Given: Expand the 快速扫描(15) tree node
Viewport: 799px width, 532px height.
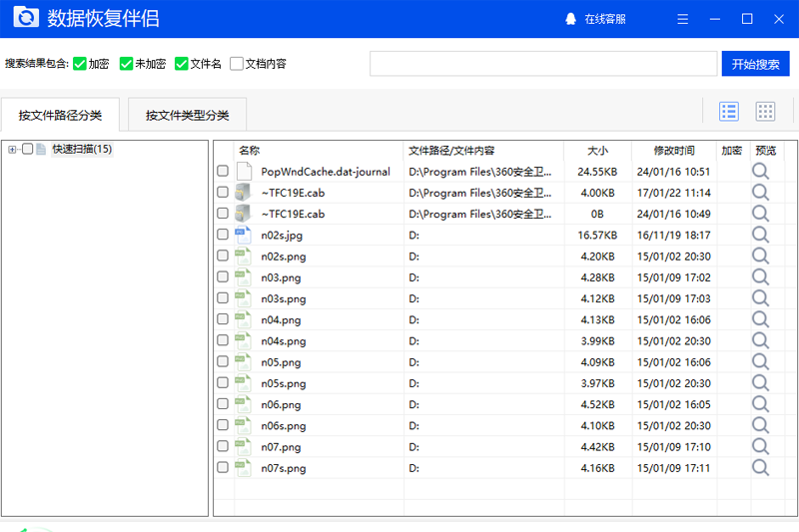Looking at the screenshot, I should click(12, 150).
